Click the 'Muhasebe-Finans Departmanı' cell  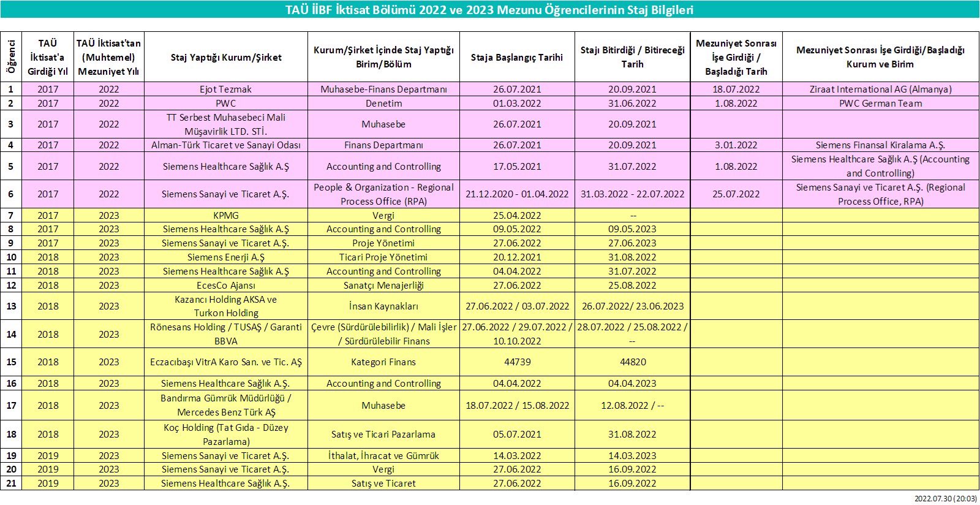click(x=383, y=89)
